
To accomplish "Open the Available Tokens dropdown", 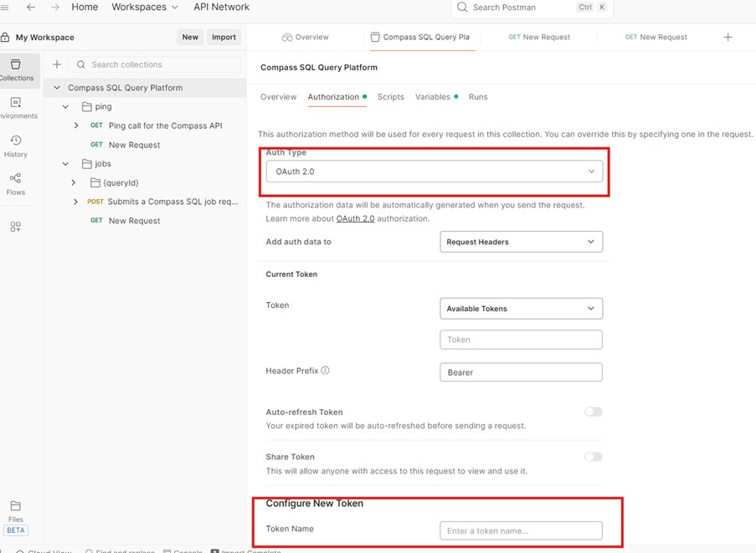I will (x=521, y=309).
